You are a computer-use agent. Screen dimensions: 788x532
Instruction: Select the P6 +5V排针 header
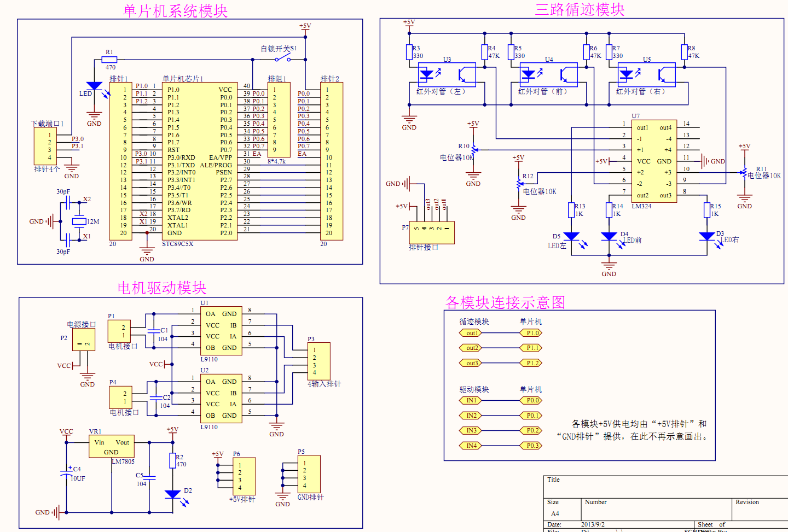coord(244,476)
